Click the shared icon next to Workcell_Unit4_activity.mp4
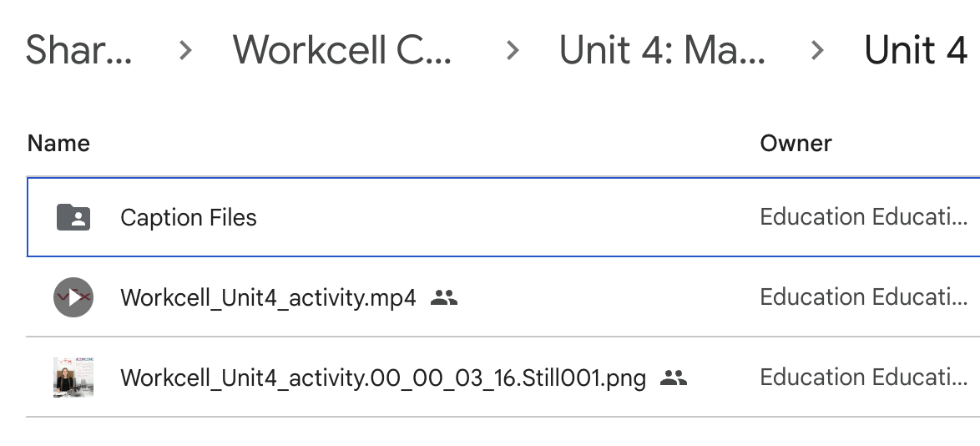This screenshot has height=446, width=980. (444, 297)
